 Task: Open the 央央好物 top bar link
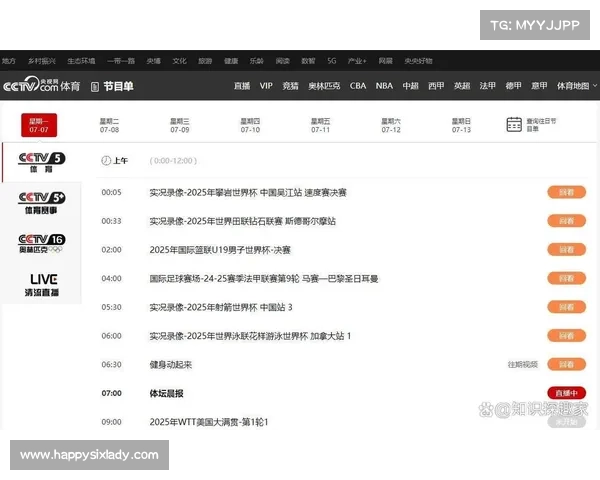click(x=418, y=61)
